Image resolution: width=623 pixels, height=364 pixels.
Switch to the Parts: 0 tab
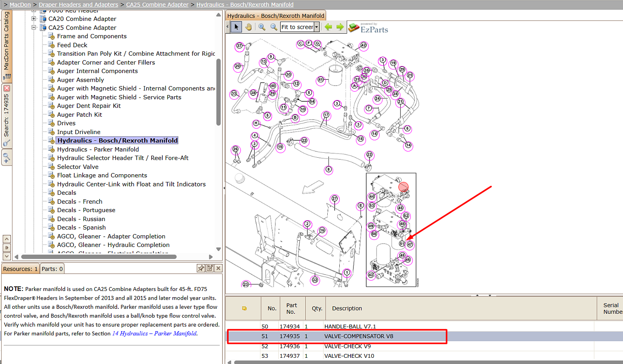(52, 269)
